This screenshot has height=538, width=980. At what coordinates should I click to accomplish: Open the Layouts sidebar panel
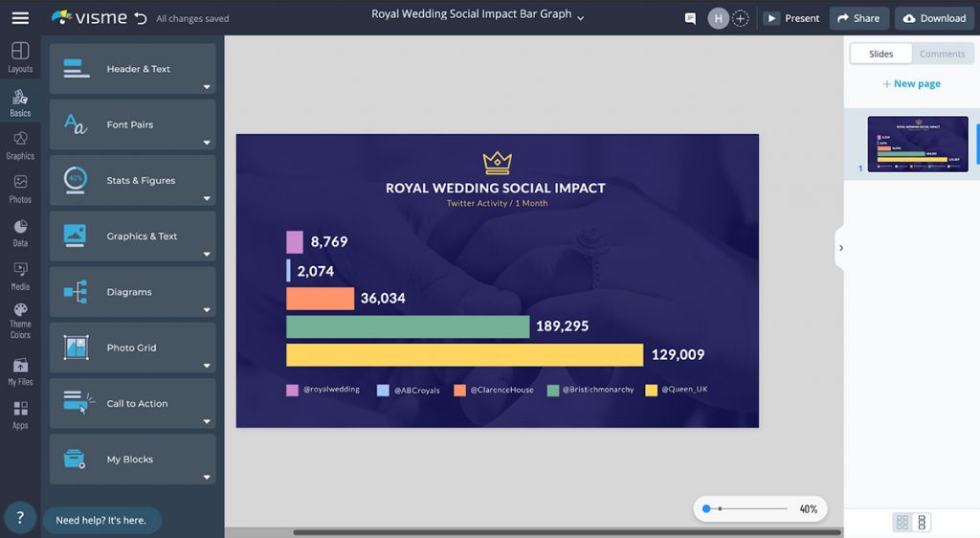tap(20, 57)
